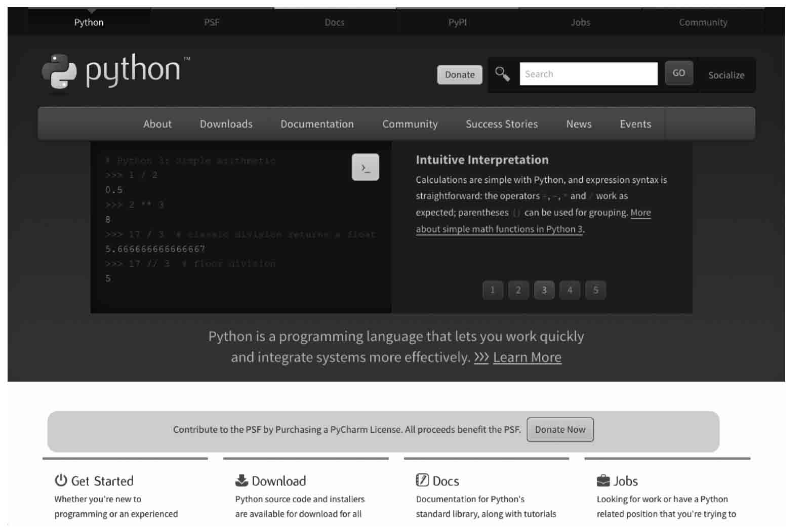This screenshot has height=532, width=809.
Task: Follow the Learn More link
Action: tap(527, 357)
